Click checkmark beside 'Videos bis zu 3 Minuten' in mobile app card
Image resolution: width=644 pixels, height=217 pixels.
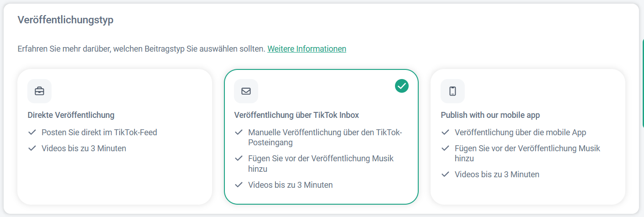coord(445,175)
